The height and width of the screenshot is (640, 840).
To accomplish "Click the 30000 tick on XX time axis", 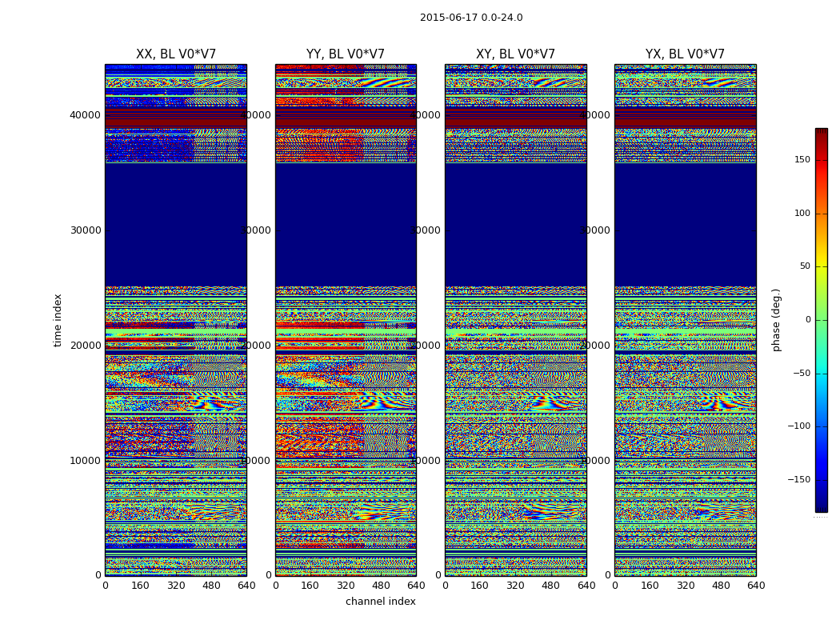I will pyautogui.click(x=86, y=230).
